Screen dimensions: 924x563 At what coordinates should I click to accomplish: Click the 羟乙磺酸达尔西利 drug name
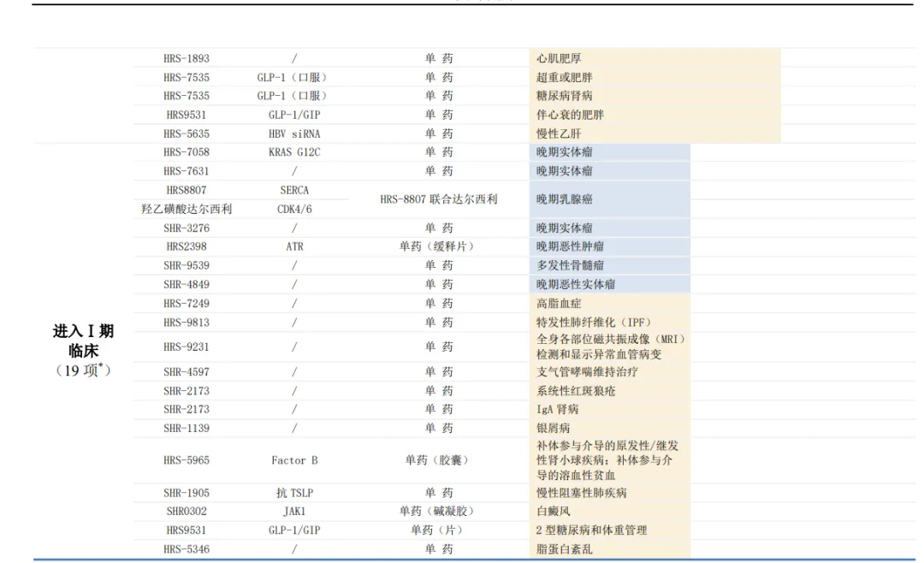pyautogui.click(x=187, y=209)
